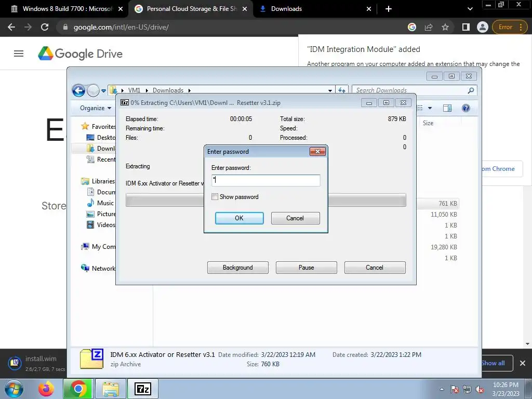Open Explorer help icon
The image size is (532, 399).
(x=466, y=108)
